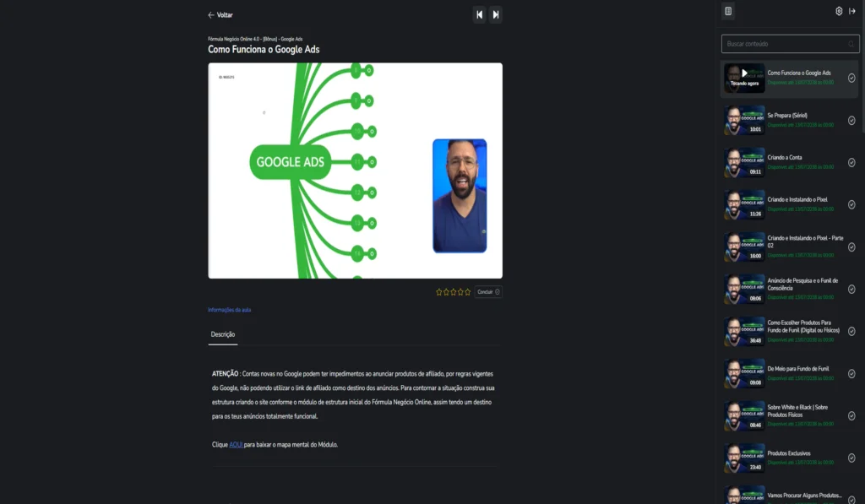Image resolution: width=865 pixels, height=504 pixels.
Task: Click the AQUI link to download mind map
Action: click(x=236, y=444)
